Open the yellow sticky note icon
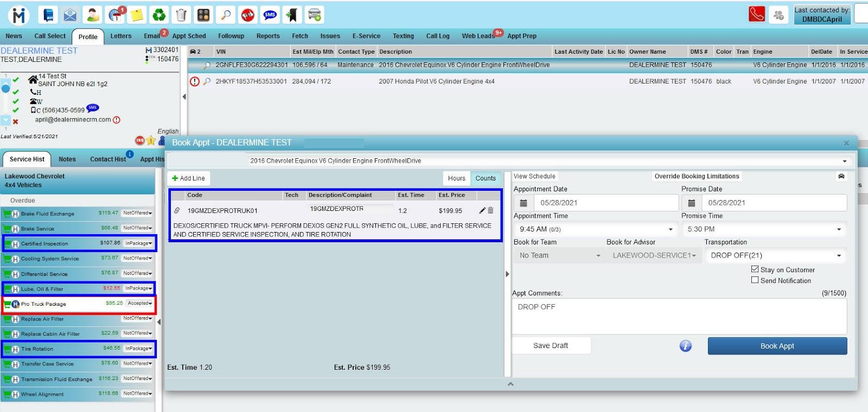Image resolution: width=868 pixels, height=412 pixels. (x=137, y=15)
